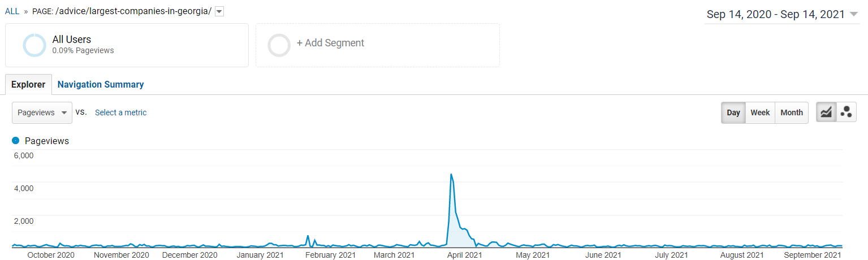Click the blue Pageviews legend dot
Image resolution: width=868 pixels, height=260 pixels.
(x=16, y=141)
